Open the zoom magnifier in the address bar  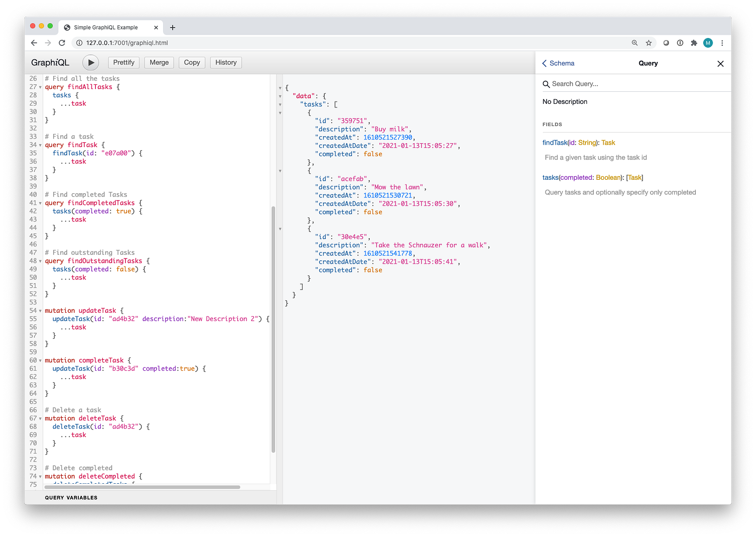[635, 43]
